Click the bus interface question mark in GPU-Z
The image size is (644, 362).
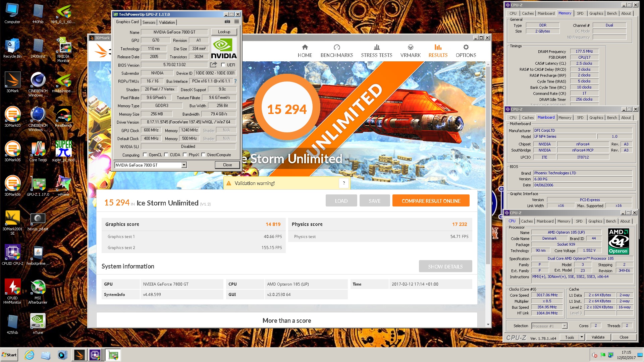pos(235,81)
